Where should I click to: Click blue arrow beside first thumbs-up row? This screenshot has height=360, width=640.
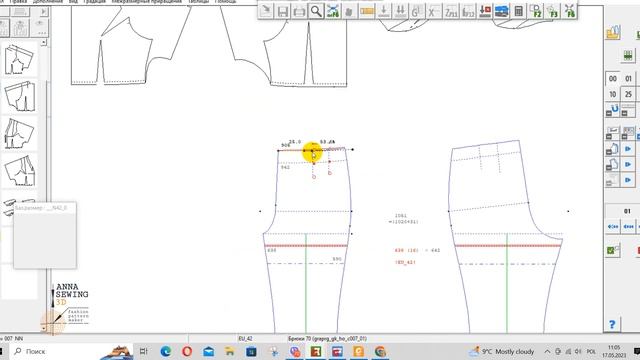pyautogui.click(x=628, y=149)
